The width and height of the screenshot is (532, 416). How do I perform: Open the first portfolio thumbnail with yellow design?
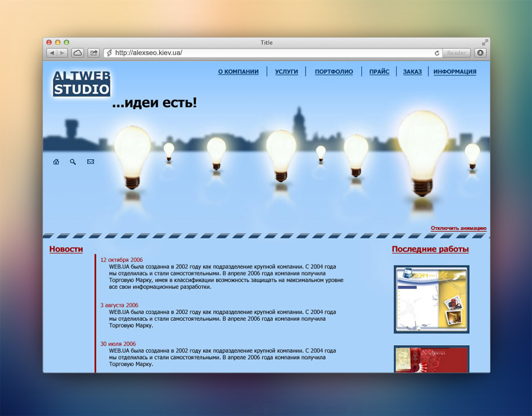432,299
